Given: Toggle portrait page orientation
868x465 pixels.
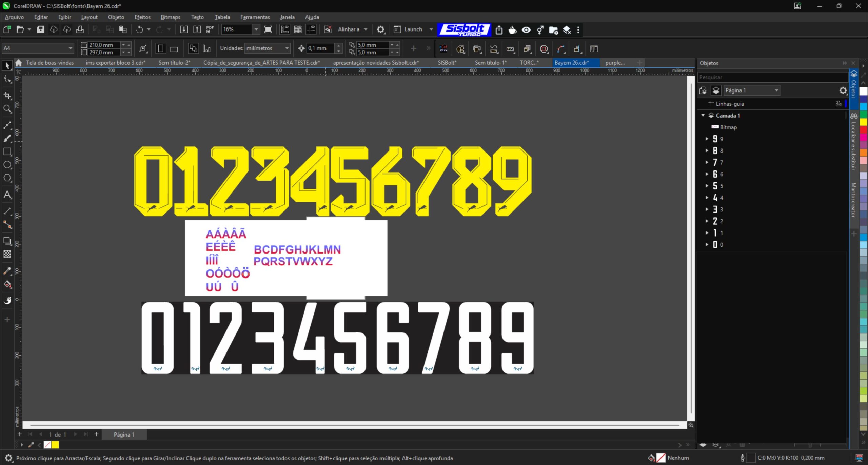Looking at the screenshot, I should coord(161,48).
